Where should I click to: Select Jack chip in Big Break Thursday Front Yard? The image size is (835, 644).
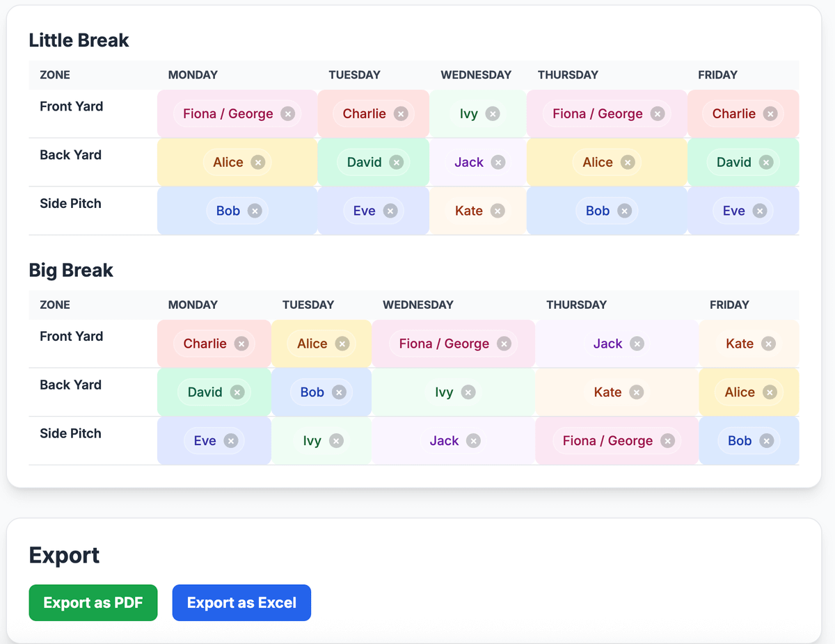(607, 344)
